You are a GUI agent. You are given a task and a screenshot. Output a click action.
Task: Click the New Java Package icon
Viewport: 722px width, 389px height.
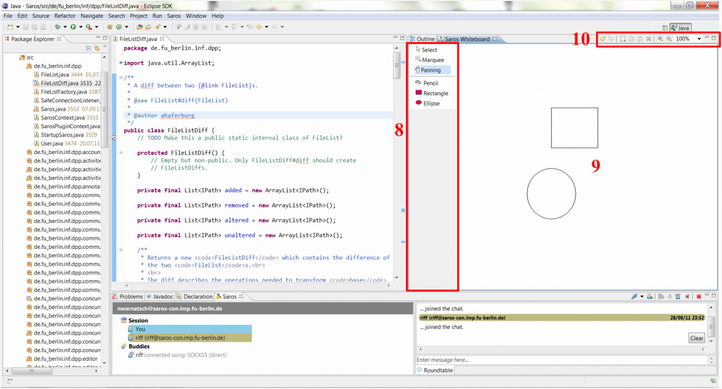110,27
